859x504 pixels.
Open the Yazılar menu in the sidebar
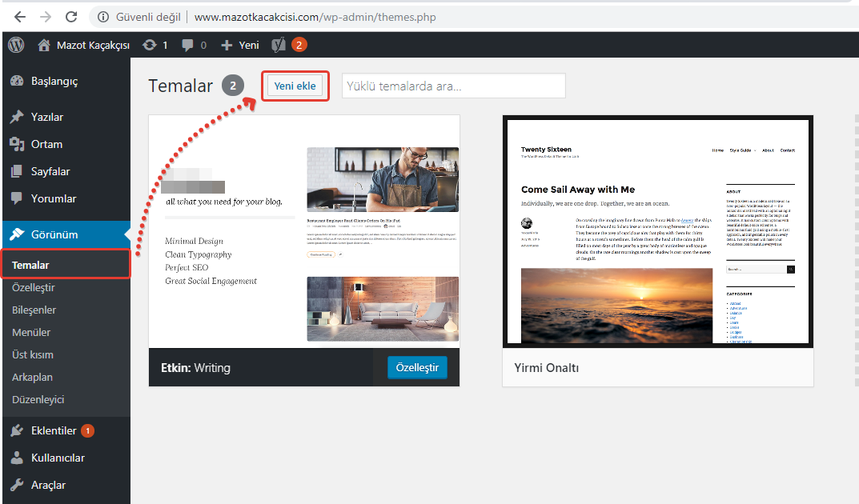pos(46,117)
